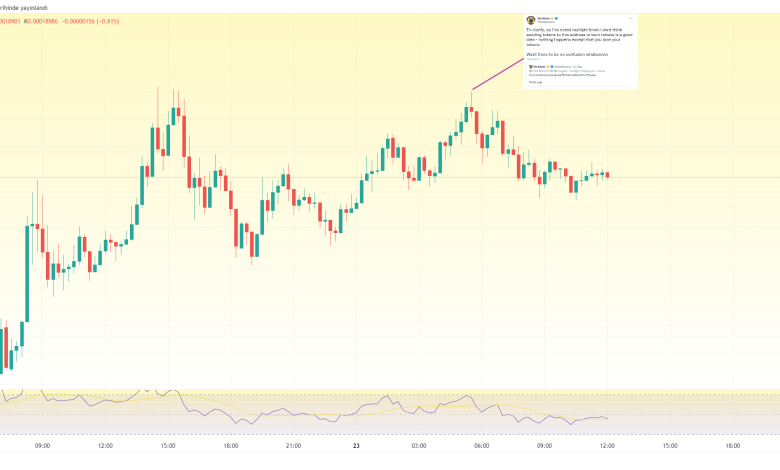
Task: Click the small blue link below tweet text
Action: tap(532, 59)
